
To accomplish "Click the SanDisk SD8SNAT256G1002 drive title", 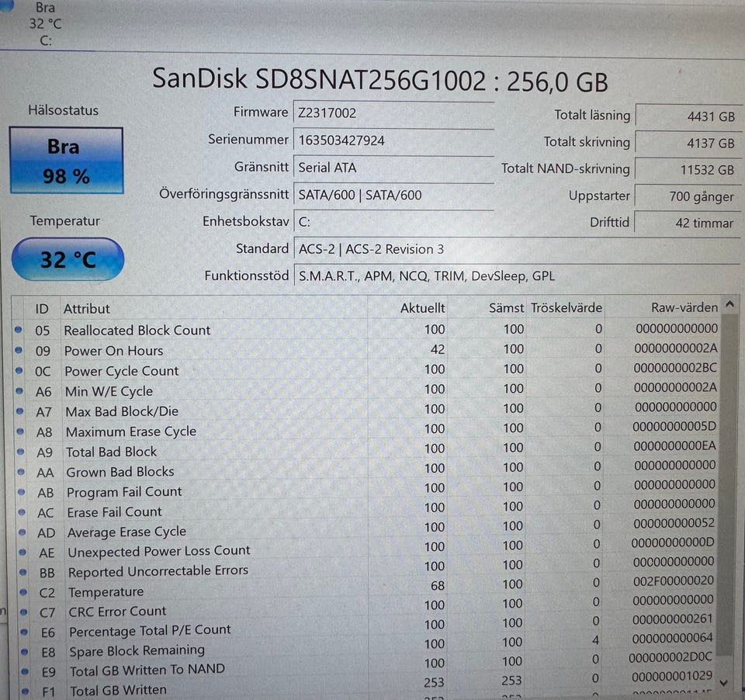I will pos(380,80).
